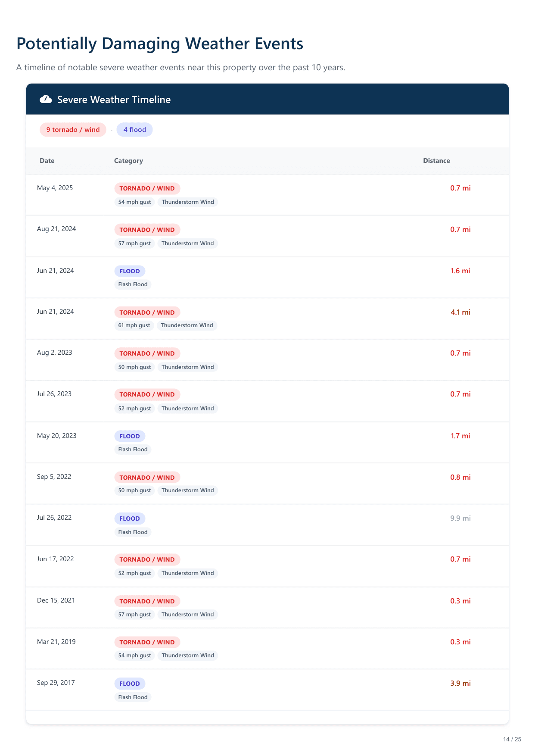Click the "61 mph gust" tag
The height and width of the screenshot is (756, 535).
pyautogui.click(x=134, y=325)
